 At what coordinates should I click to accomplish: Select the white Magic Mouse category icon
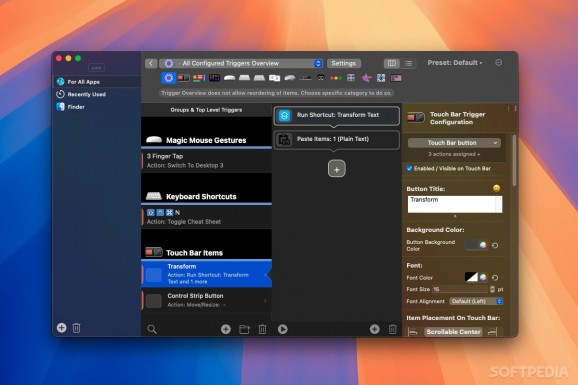[229, 78]
